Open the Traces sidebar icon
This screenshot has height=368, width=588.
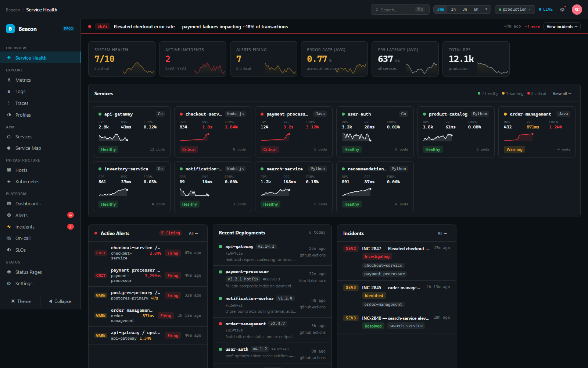(x=9, y=103)
